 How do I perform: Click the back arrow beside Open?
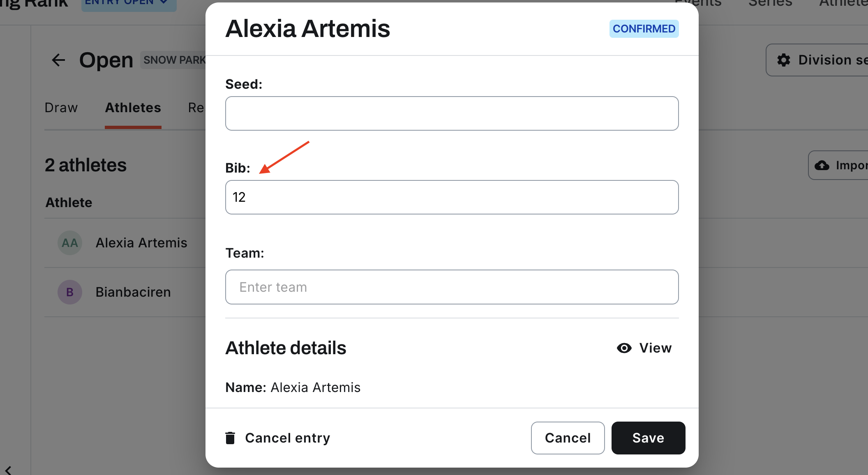(x=58, y=60)
